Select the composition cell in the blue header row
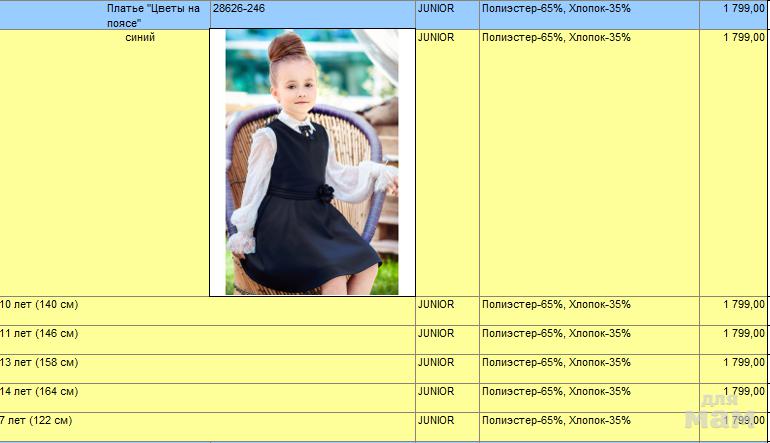 (556, 8)
